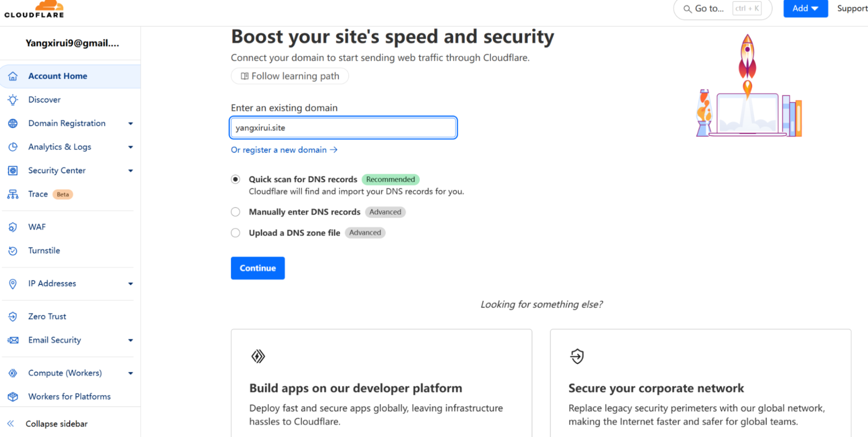This screenshot has width=868, height=437.
Task: Click the 'Looking for something else?' text
Action: [541, 304]
